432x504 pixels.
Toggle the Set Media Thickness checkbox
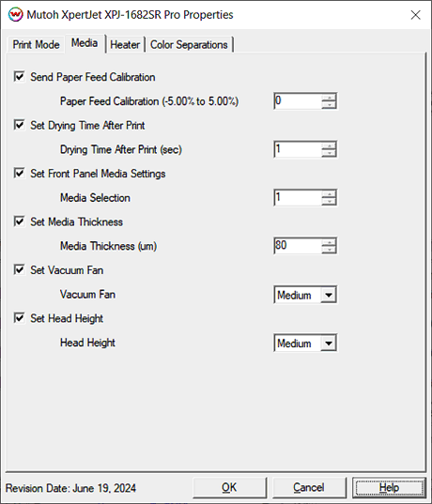(20, 221)
